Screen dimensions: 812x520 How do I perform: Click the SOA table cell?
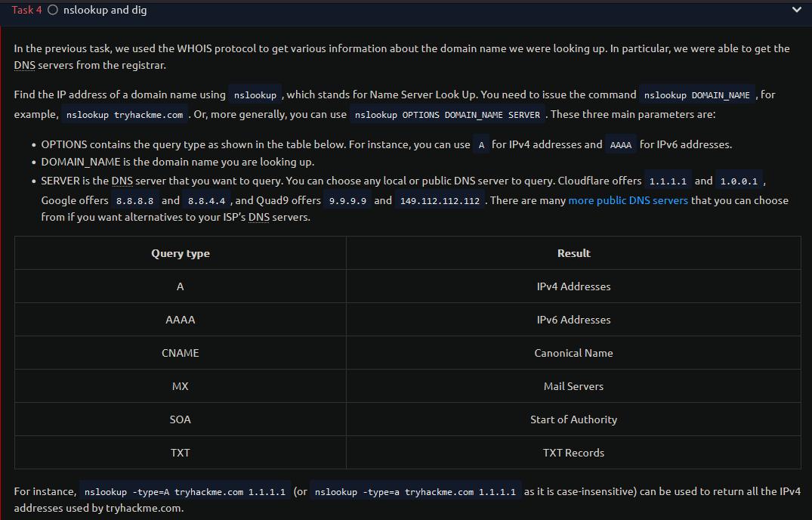[181, 419]
